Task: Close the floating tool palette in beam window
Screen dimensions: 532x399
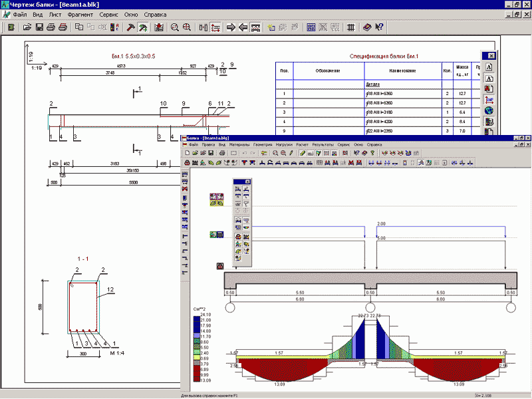Action: [247, 182]
